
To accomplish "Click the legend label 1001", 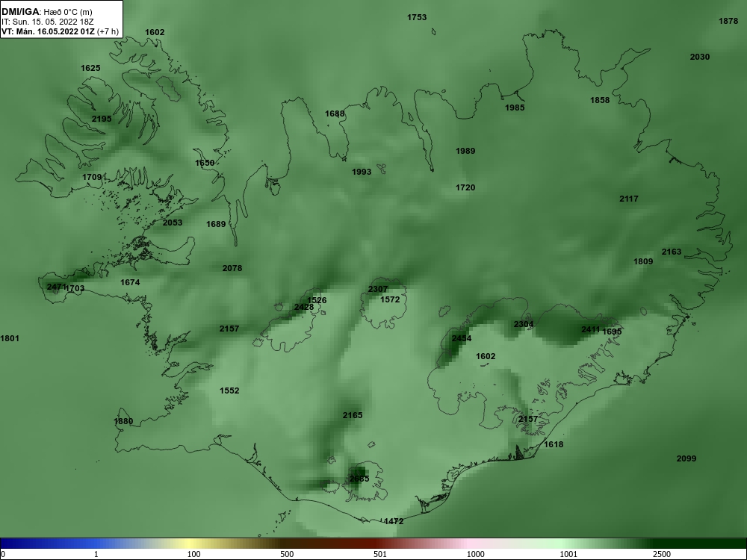I will point(568,554).
